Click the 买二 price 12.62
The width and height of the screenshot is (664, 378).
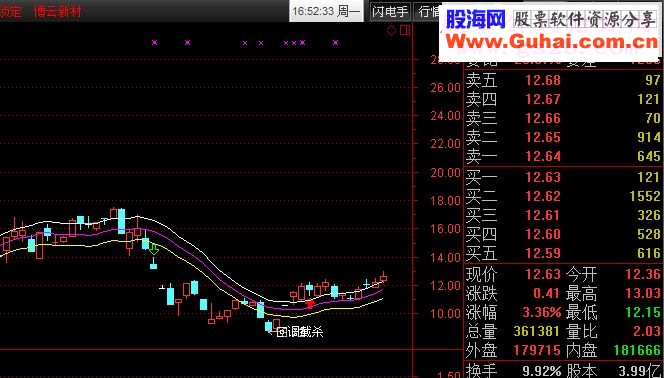point(543,196)
